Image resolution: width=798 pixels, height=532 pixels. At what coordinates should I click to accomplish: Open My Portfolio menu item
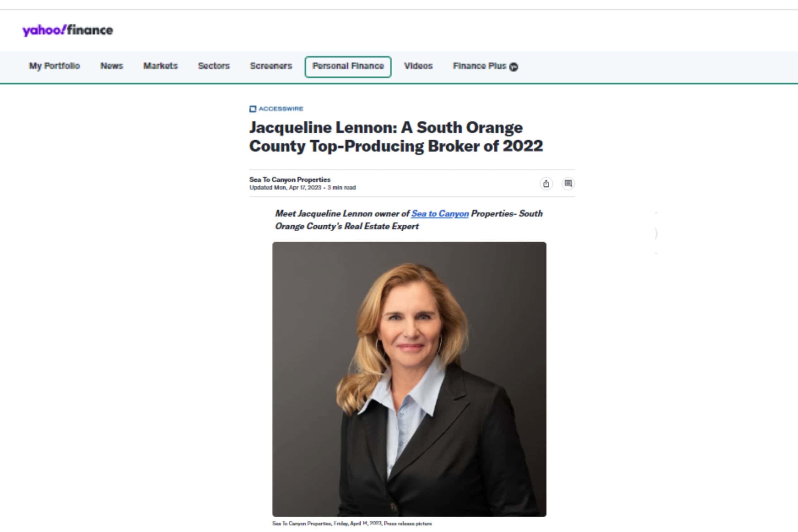[54, 66]
